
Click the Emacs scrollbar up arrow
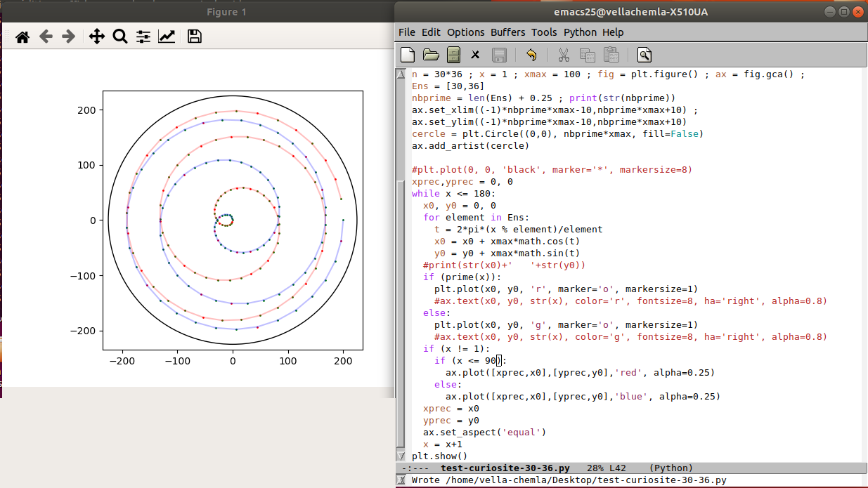click(x=401, y=74)
